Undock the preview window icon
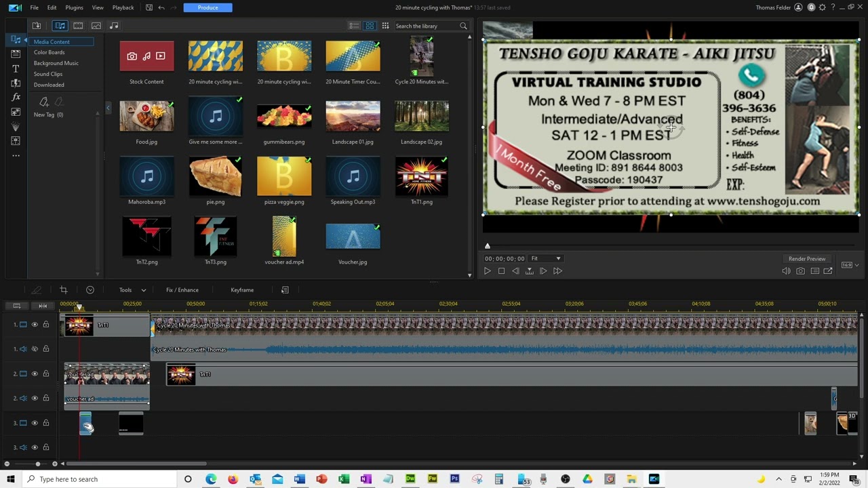 pyautogui.click(x=828, y=271)
